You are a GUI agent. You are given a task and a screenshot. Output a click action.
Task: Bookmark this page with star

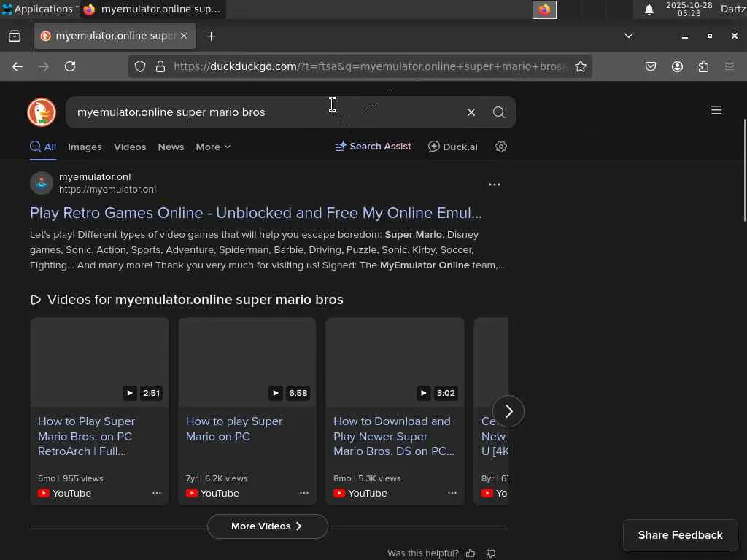pyautogui.click(x=580, y=66)
